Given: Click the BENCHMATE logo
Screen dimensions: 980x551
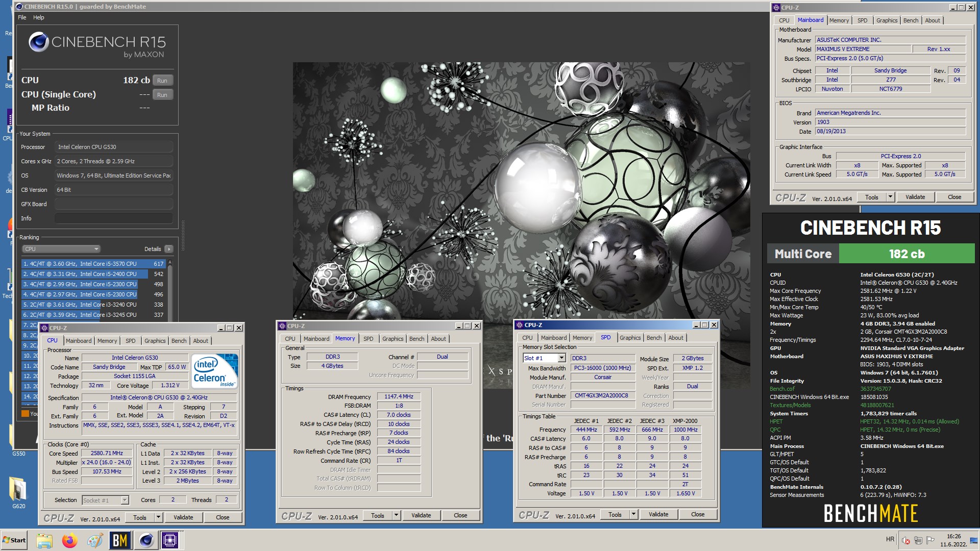Looking at the screenshot, I should (871, 513).
